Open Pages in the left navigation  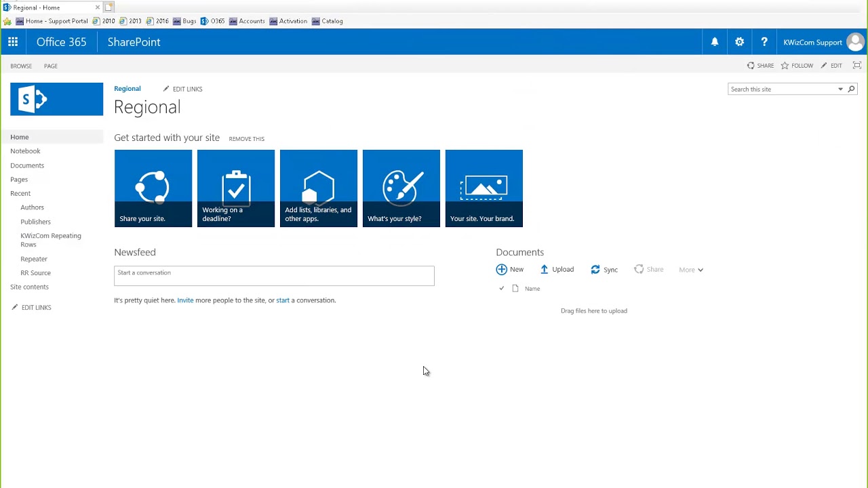19,180
